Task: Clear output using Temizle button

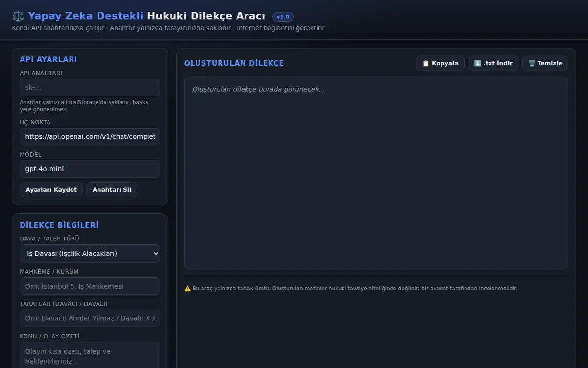Action: [545, 63]
